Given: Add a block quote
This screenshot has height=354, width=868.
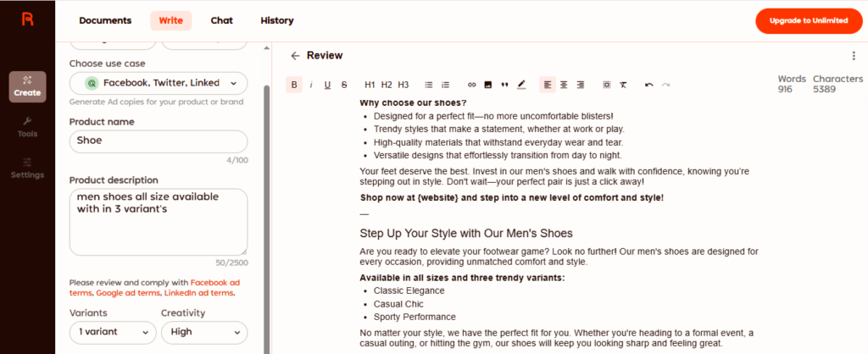Looking at the screenshot, I should click(504, 85).
